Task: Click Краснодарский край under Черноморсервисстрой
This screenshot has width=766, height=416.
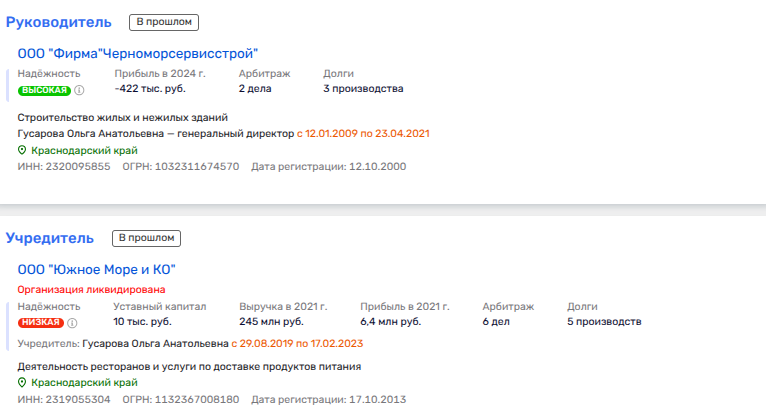Action: click(83, 150)
